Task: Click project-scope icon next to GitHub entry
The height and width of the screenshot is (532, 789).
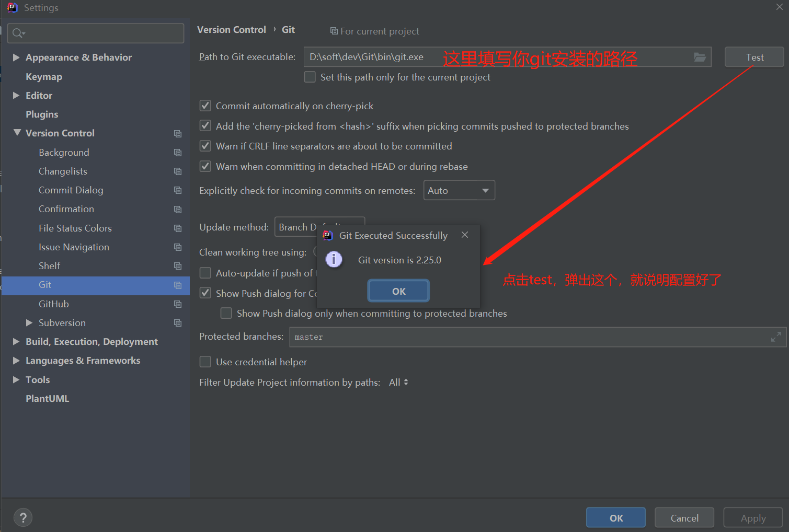Action: coord(177,304)
